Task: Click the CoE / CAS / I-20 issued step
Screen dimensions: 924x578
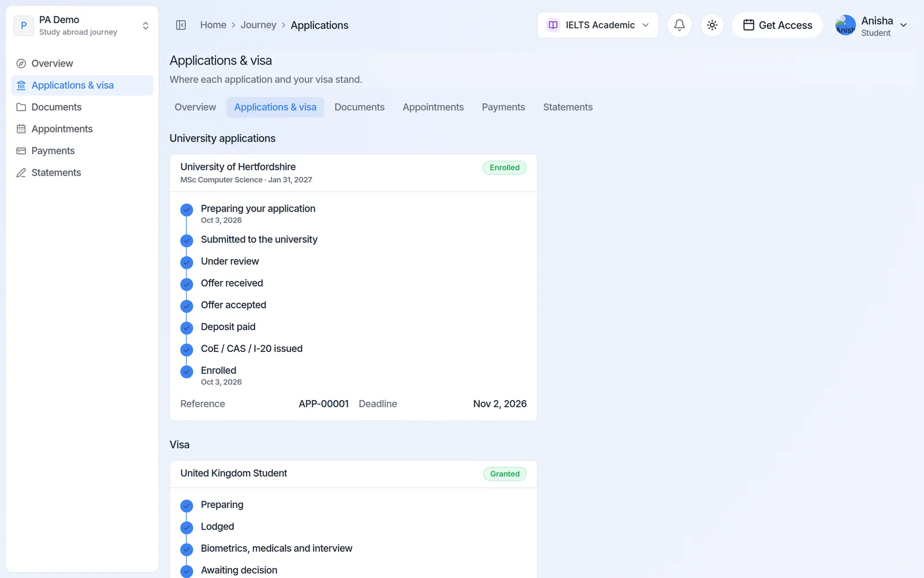Action: [251, 349]
